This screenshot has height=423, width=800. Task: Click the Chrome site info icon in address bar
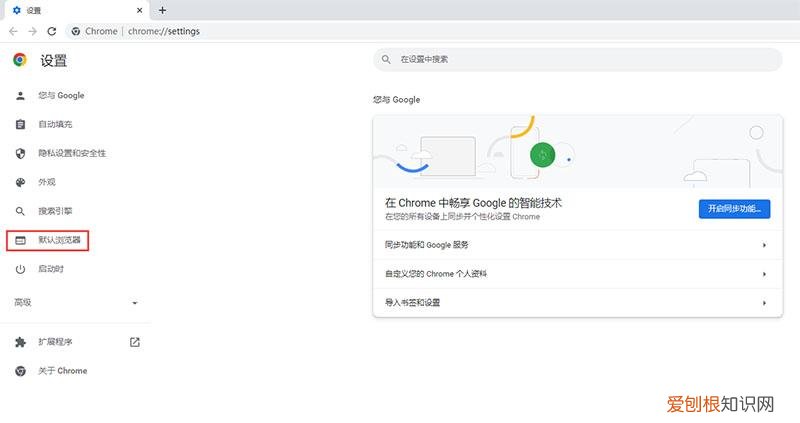click(76, 31)
